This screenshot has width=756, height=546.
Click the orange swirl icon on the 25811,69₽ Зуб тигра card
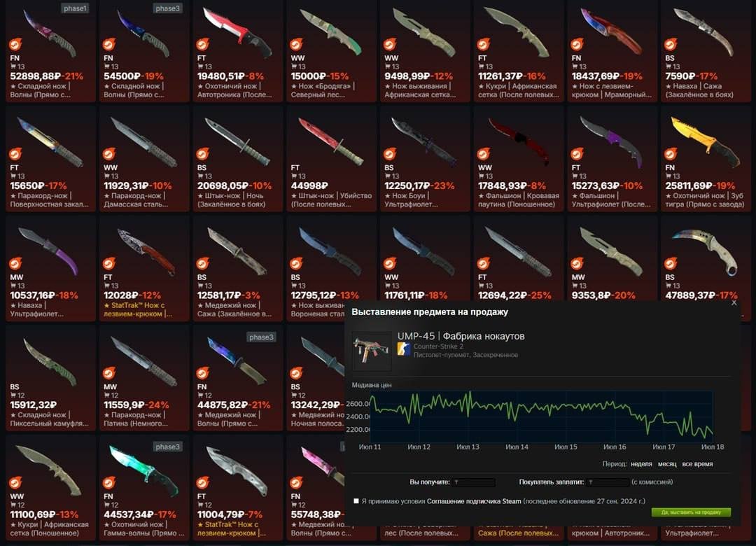671,154
